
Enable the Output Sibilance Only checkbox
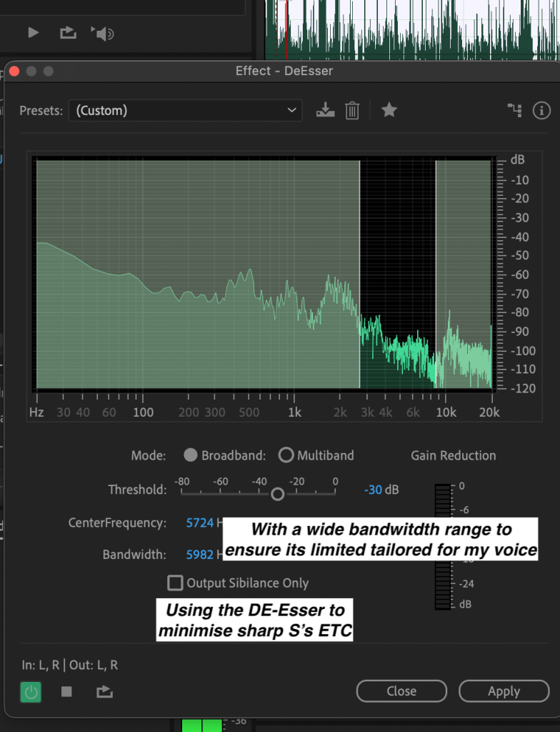[x=175, y=583]
